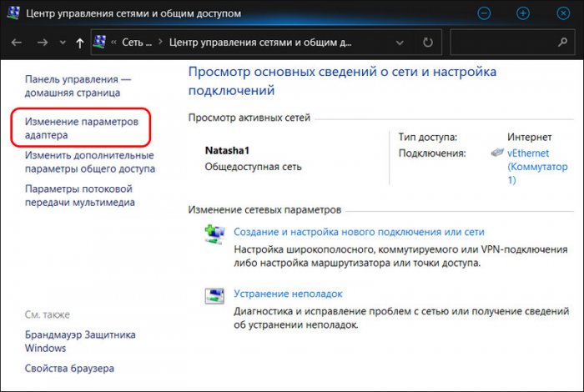This screenshot has height=392, width=584.
Task: Go up one level with up arrow
Action: (x=80, y=43)
